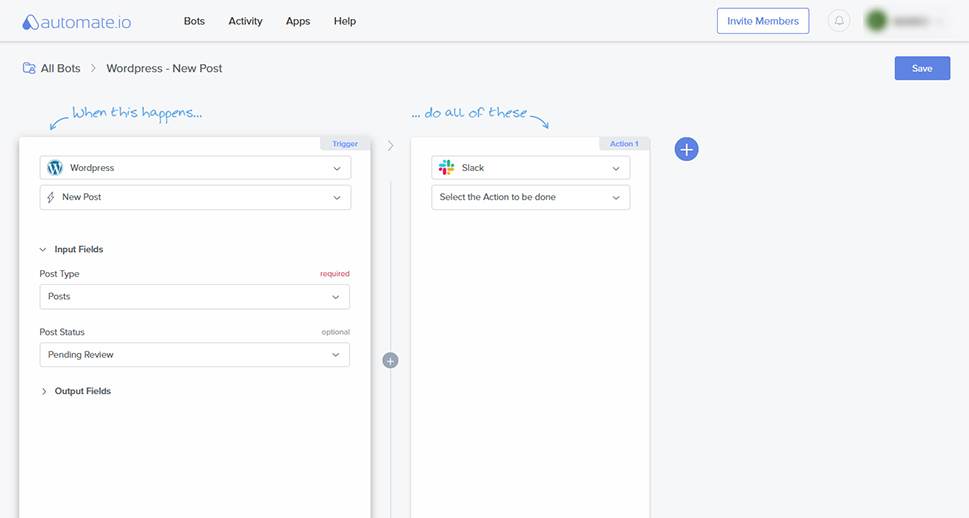Open the New Post trigger dropdown

(195, 197)
